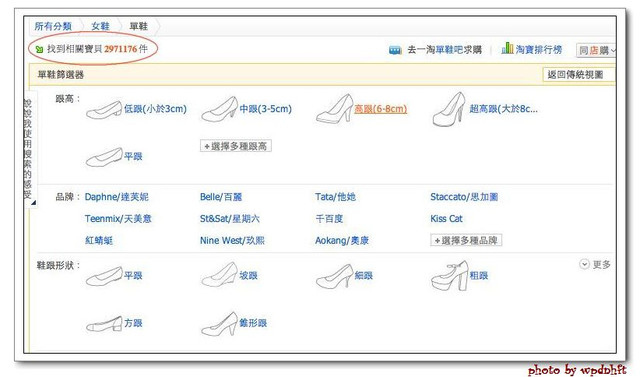Click 單鞋吧 link in 去一淘 text

tap(450, 50)
